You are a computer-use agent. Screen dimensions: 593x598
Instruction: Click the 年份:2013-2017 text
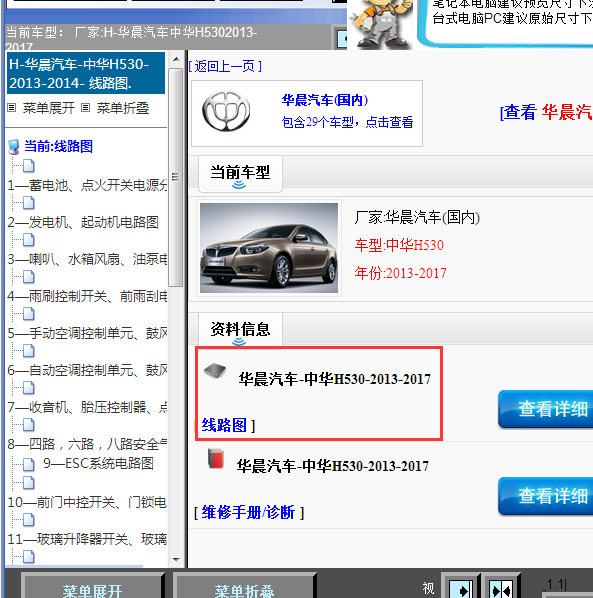click(400, 273)
